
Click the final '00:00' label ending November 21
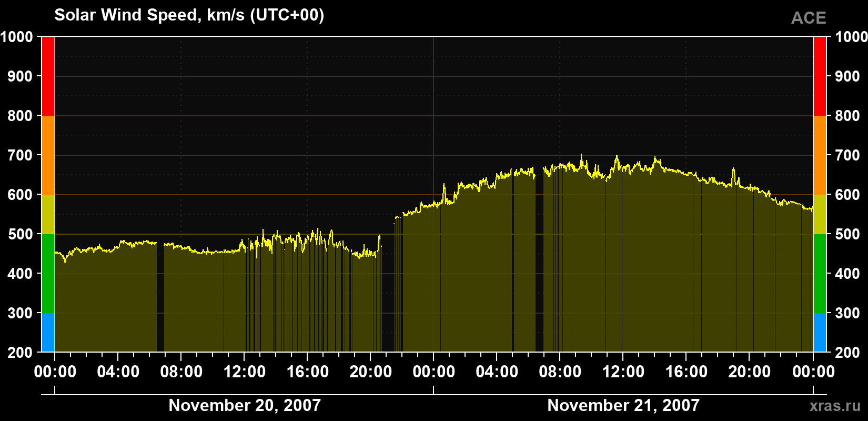coord(813,372)
